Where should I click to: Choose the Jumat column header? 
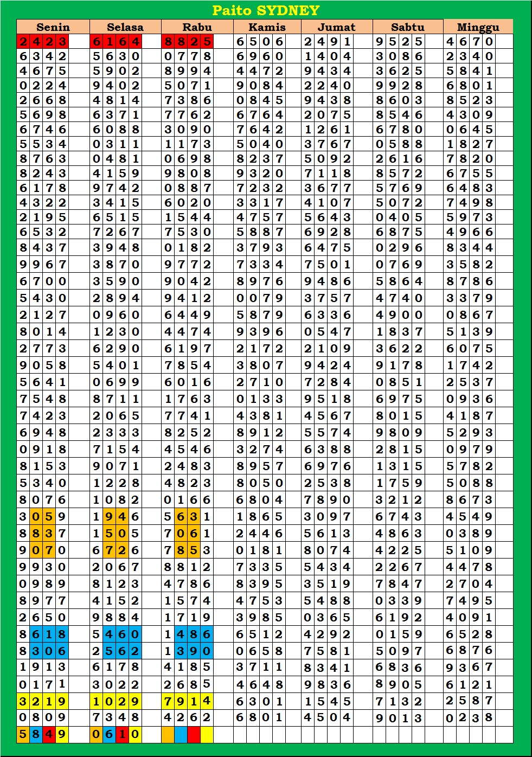click(x=336, y=27)
